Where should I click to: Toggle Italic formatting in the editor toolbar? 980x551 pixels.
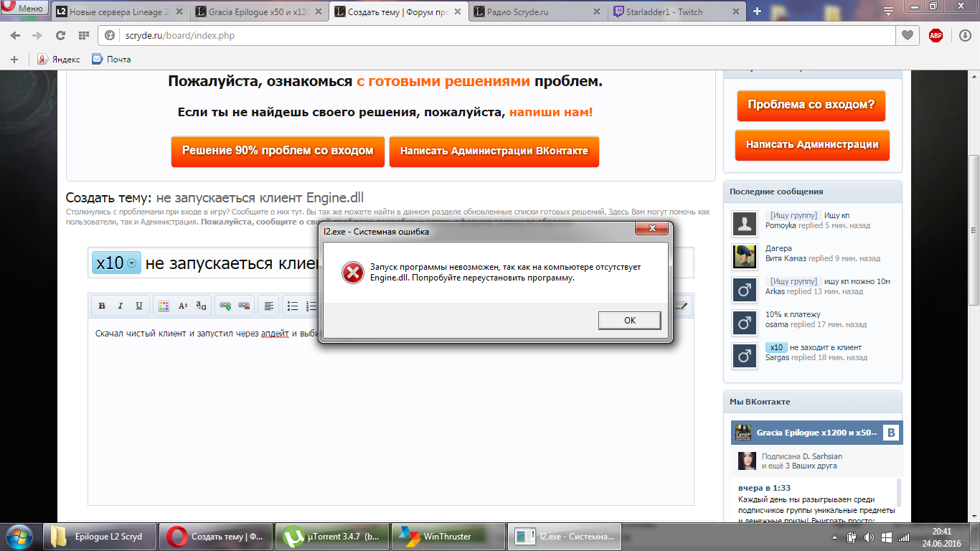point(121,306)
